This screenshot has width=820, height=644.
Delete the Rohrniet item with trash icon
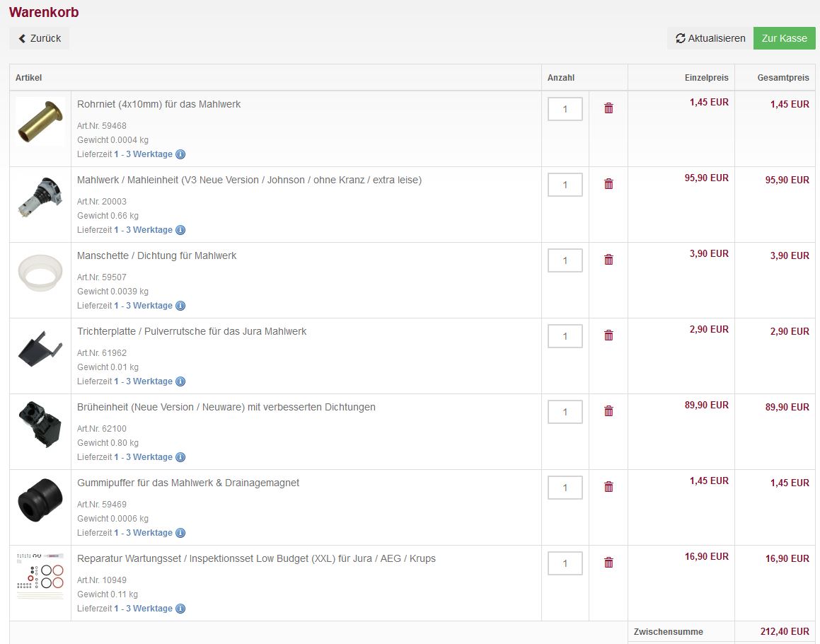click(x=608, y=108)
